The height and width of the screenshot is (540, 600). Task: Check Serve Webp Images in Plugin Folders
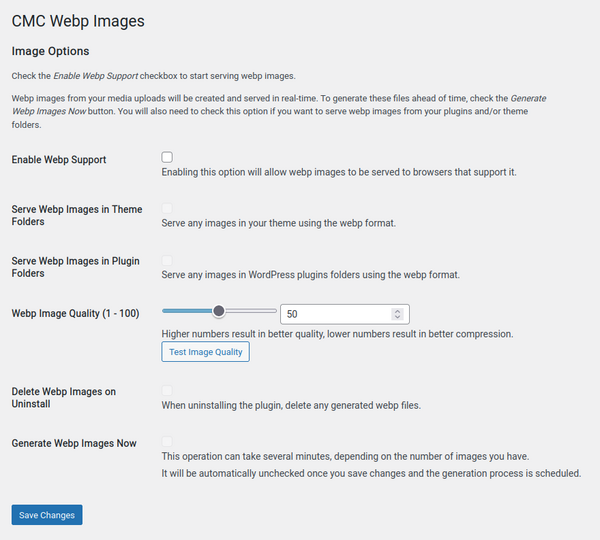167,260
